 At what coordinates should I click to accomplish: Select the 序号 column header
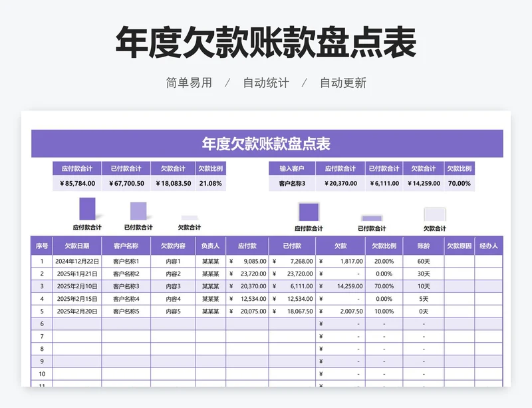coord(42,246)
